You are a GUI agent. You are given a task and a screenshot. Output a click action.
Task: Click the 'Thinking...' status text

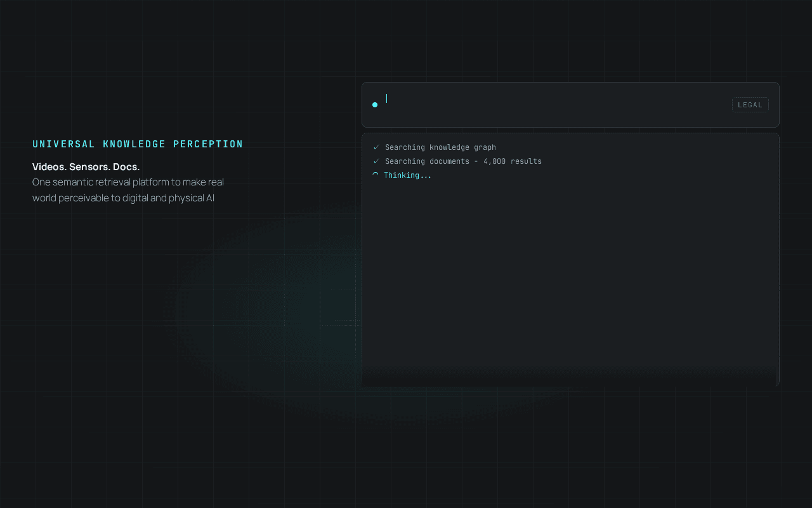tap(407, 175)
